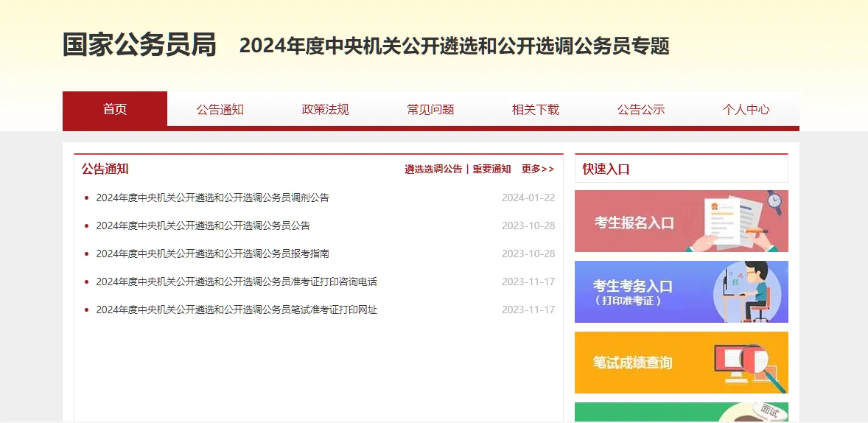Open the 公务员调剂公告 announcement
Image resolution: width=868 pixels, height=423 pixels.
[212, 197]
